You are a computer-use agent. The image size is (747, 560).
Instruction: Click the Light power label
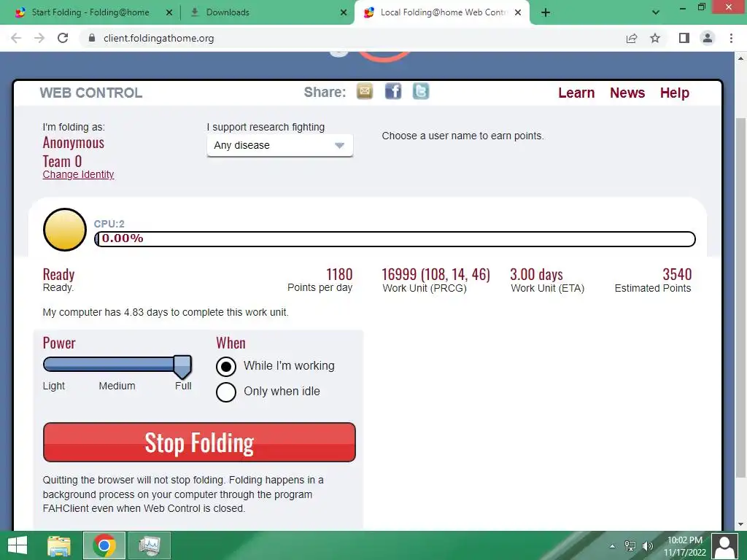point(54,386)
